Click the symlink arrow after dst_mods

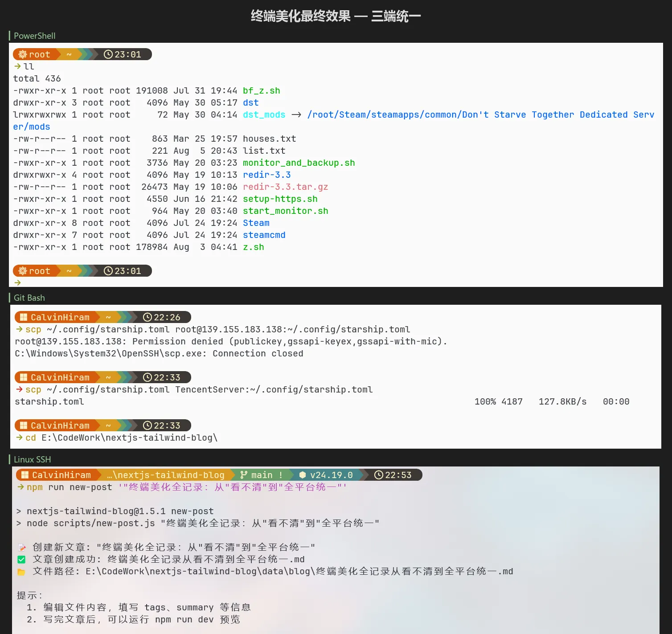[296, 115]
